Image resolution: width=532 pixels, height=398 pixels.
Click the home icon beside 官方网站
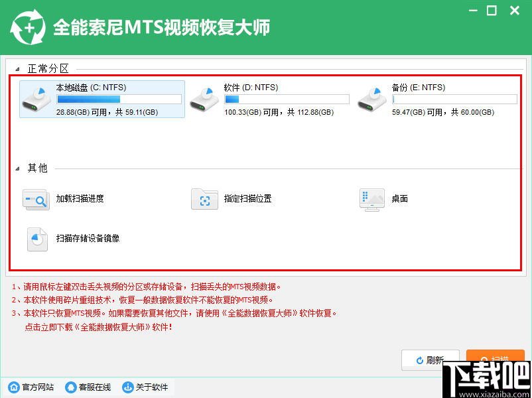(x=14, y=387)
